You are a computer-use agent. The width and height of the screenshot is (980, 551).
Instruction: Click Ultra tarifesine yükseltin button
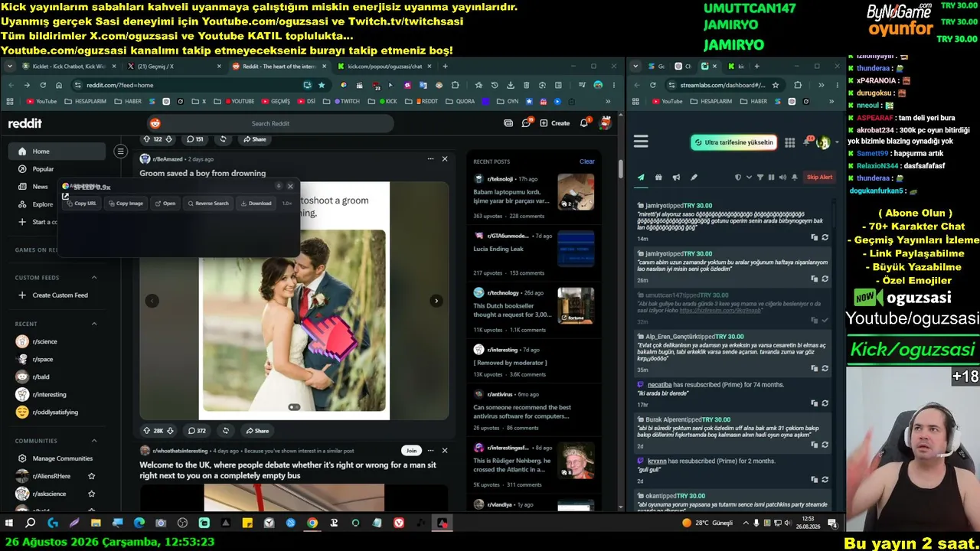click(733, 142)
